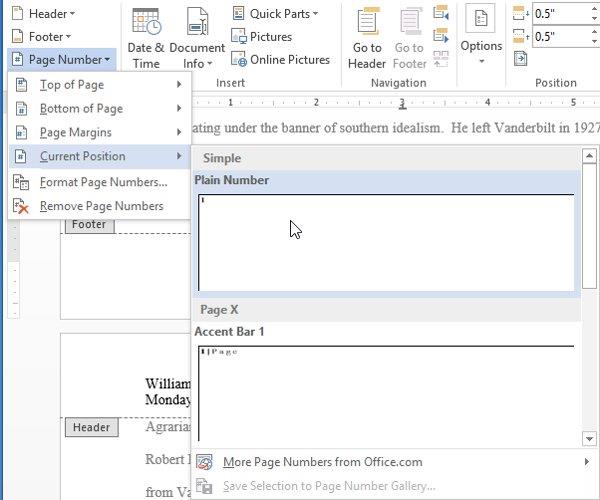Click Format Page Numbers icon
600x500 pixels.
[x=21, y=182]
